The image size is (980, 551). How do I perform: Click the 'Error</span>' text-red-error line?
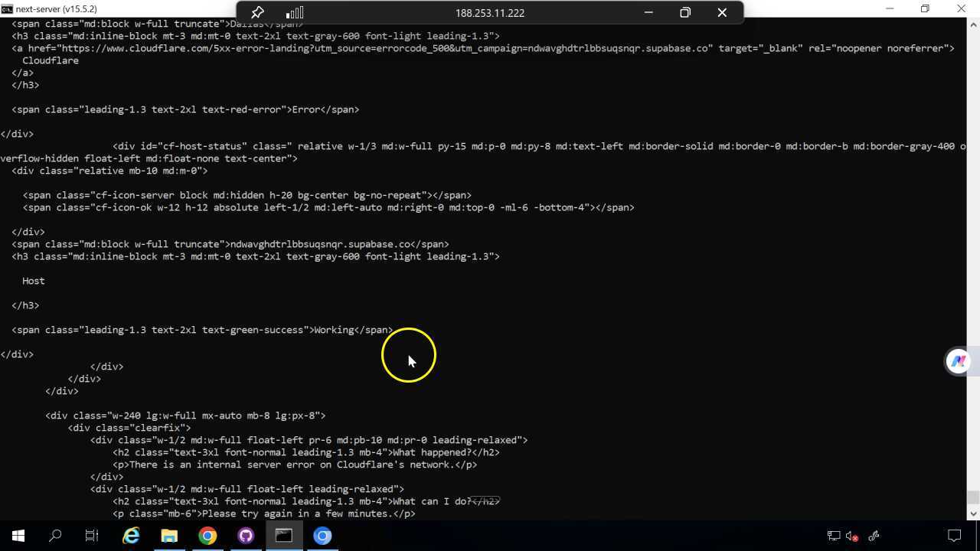pos(185,109)
